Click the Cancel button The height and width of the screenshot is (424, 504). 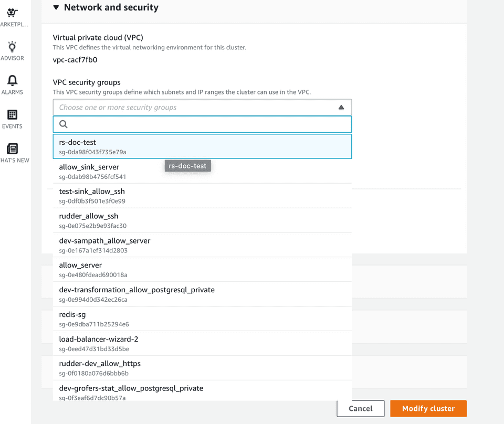[360, 409]
